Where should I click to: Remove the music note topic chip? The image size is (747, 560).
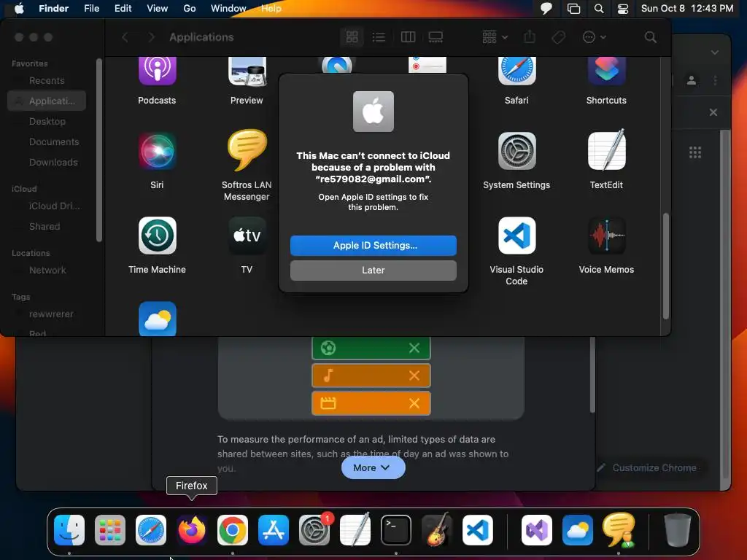414,376
